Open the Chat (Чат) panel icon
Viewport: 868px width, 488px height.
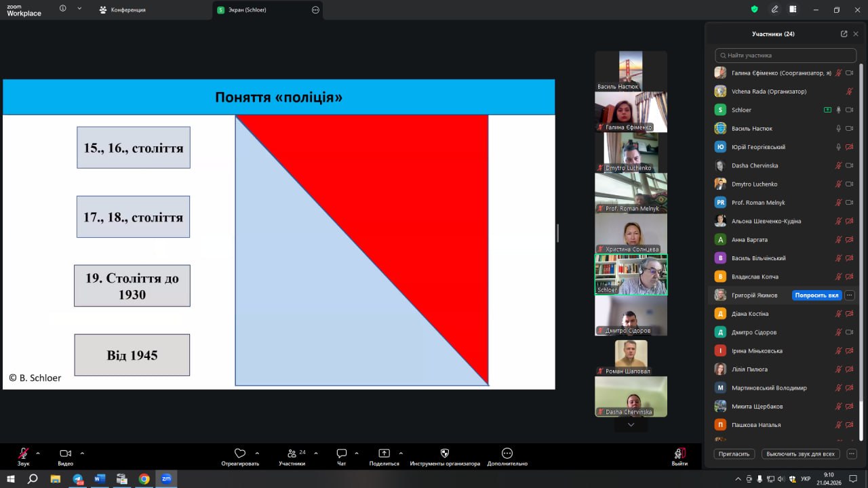click(342, 453)
